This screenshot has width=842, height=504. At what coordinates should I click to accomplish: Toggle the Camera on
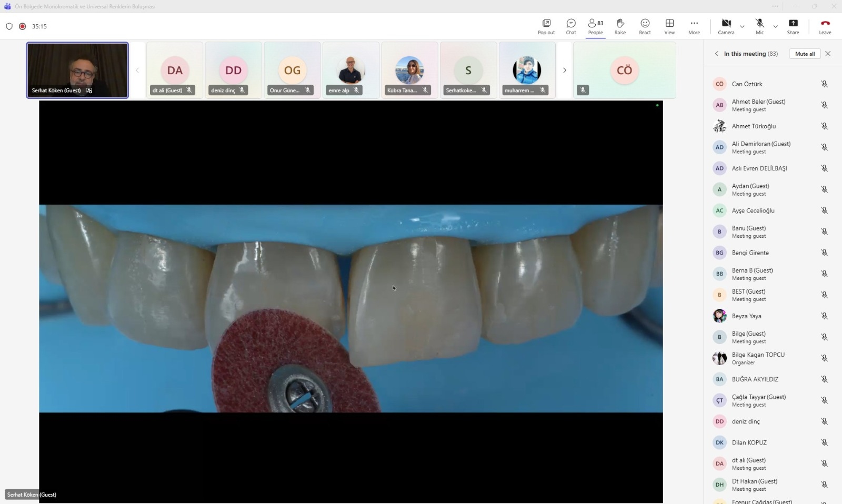pos(726,26)
